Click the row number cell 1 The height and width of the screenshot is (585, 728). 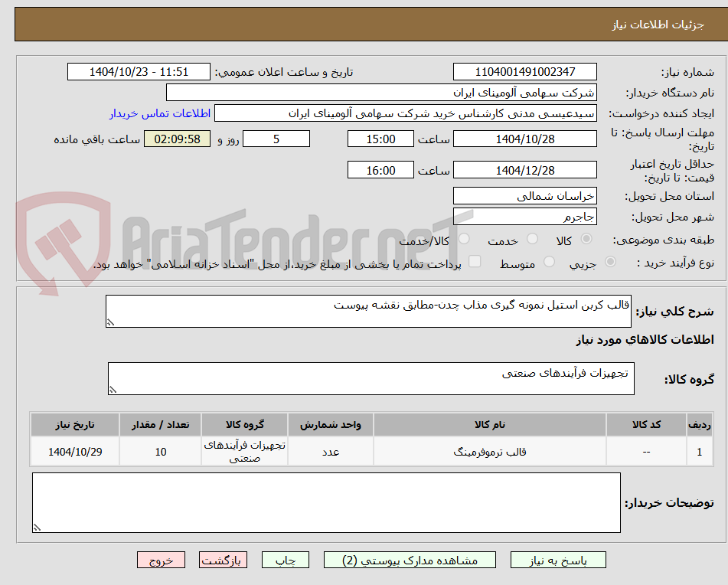tap(700, 451)
